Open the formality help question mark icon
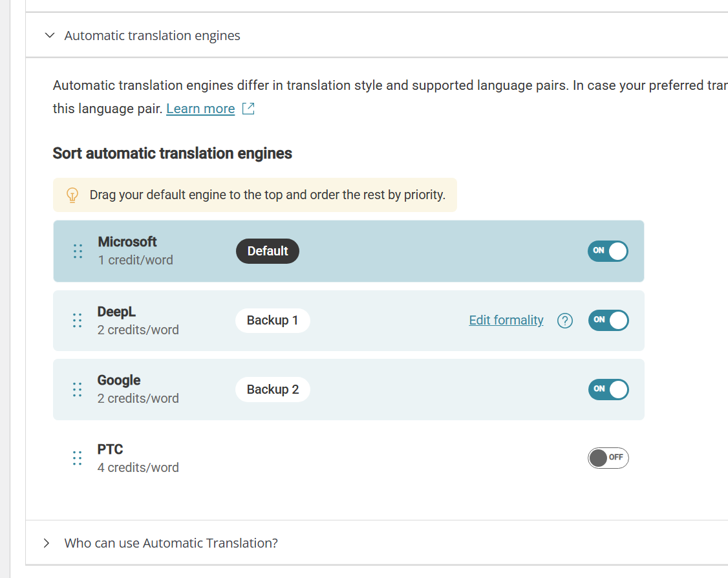 click(565, 320)
